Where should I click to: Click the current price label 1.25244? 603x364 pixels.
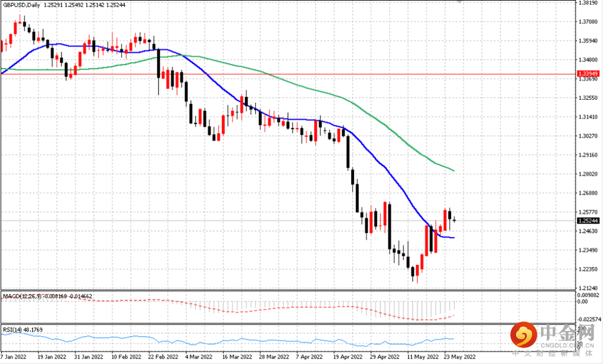[588, 220]
